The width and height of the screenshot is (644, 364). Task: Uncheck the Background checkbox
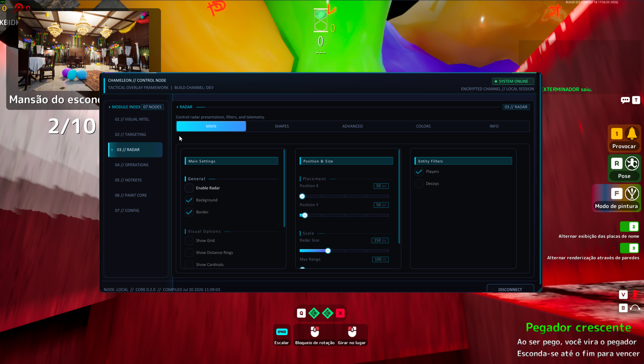(189, 200)
